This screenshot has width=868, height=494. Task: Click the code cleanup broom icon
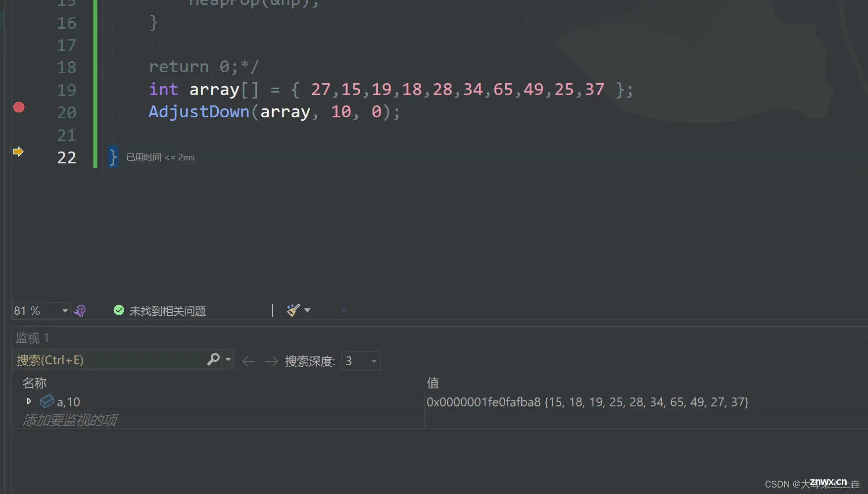tap(293, 310)
